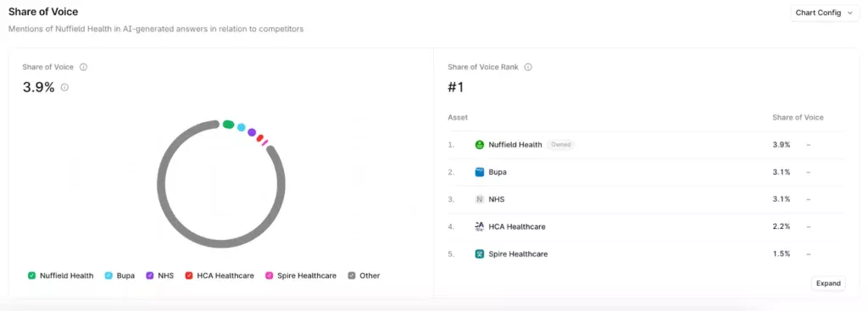The width and height of the screenshot is (868, 311).
Task: Toggle Nuffield Health legend checkbox
Action: 31,275
